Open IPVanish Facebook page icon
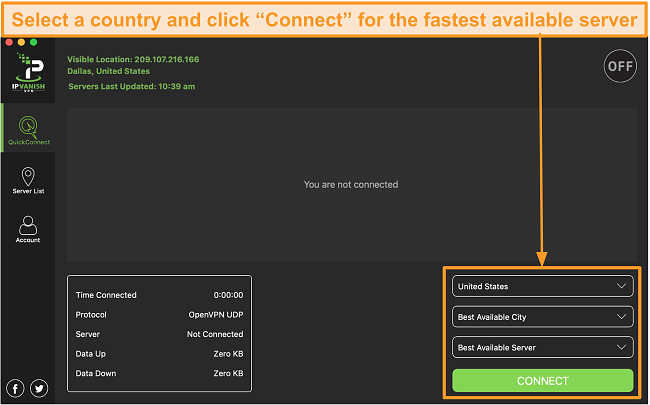This screenshot has width=650, height=405. tap(15, 388)
